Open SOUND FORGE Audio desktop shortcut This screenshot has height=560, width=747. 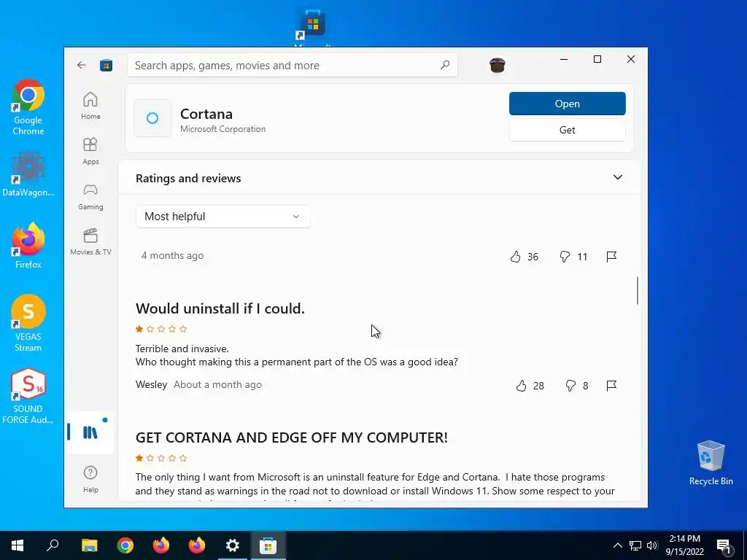[28, 396]
